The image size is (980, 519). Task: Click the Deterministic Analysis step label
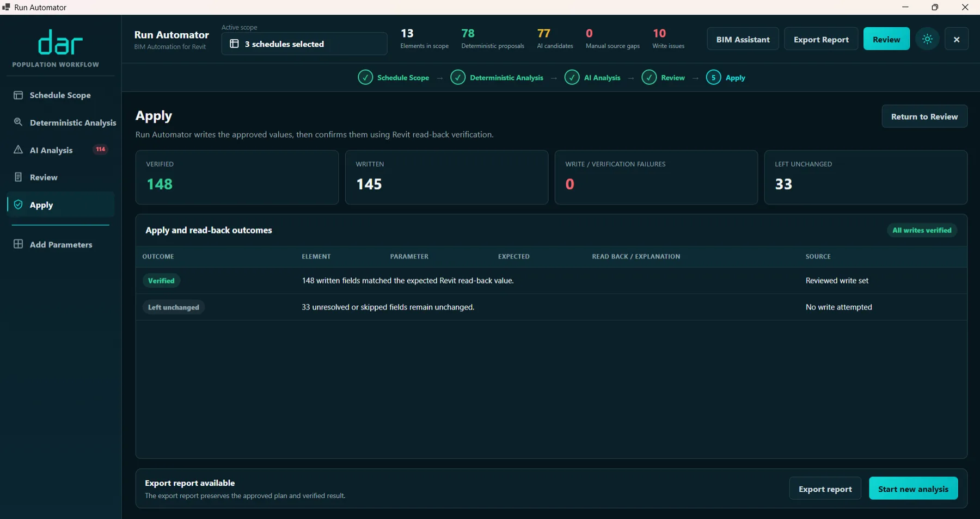point(506,78)
